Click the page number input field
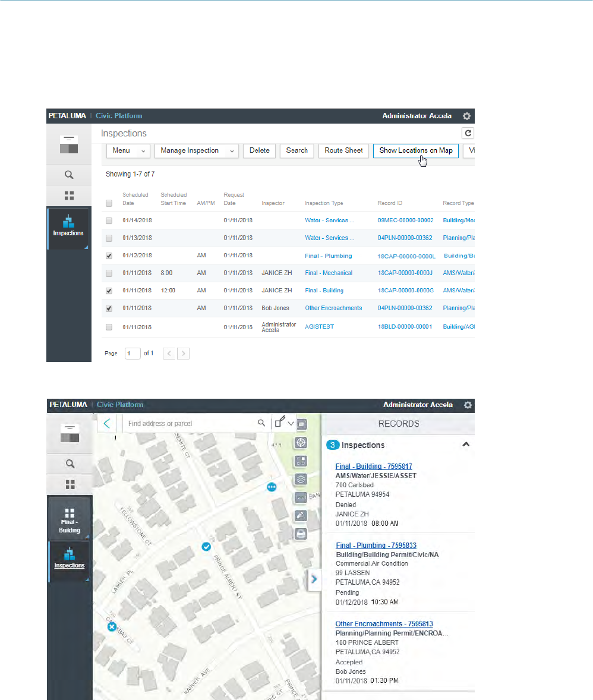This screenshot has width=593, height=700. 133,354
